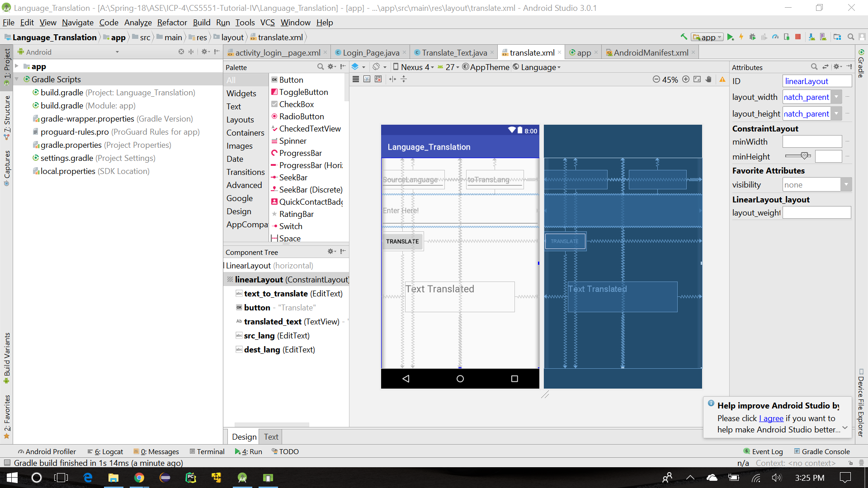The height and width of the screenshot is (488, 868).
Task: Click the Make Project hammer icon
Action: 684,37
